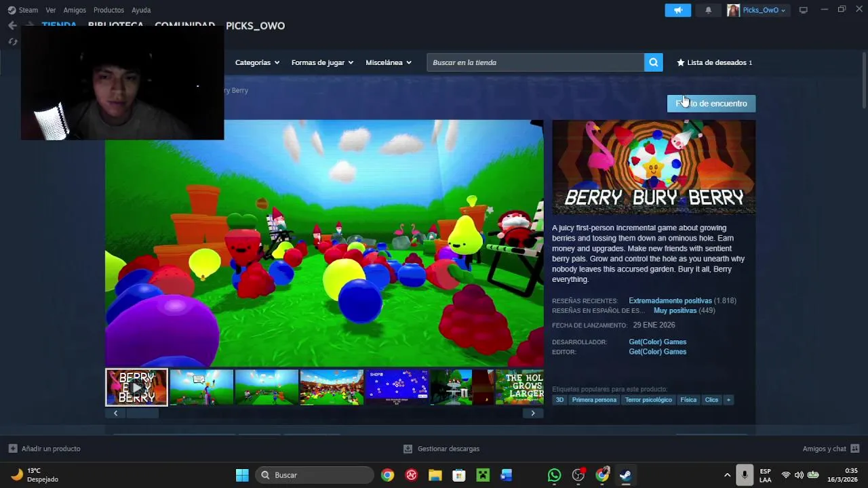Click the Gestionar descargas download icon
Viewport: 868px width, 488px height.
point(408,449)
